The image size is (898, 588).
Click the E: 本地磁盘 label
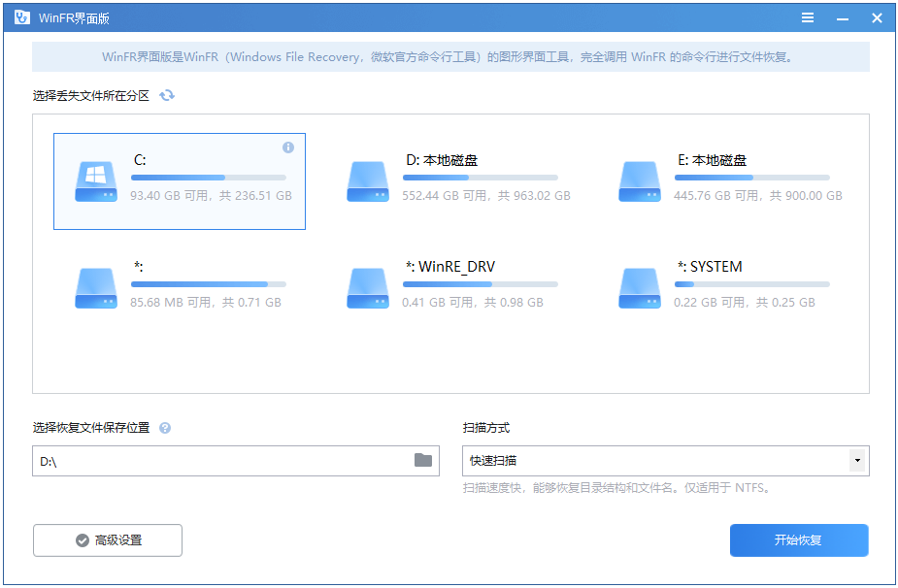[712, 160]
